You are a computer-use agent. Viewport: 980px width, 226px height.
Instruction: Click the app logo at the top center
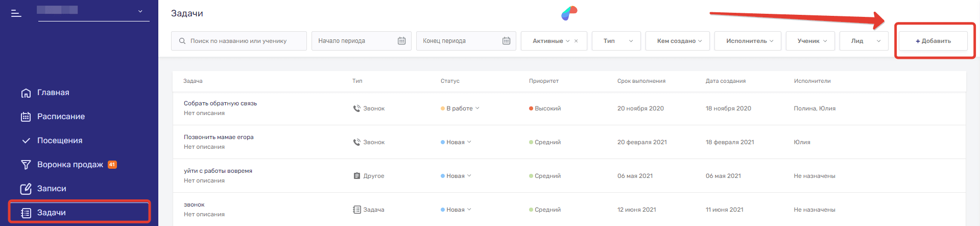pos(569,13)
